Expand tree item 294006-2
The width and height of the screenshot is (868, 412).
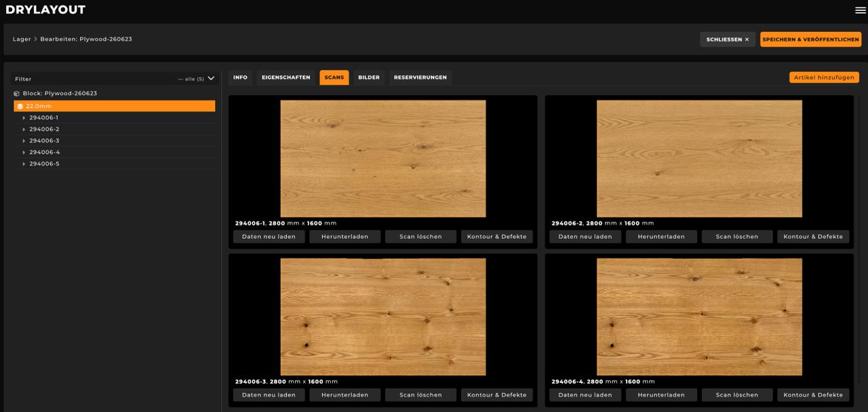[24, 130]
